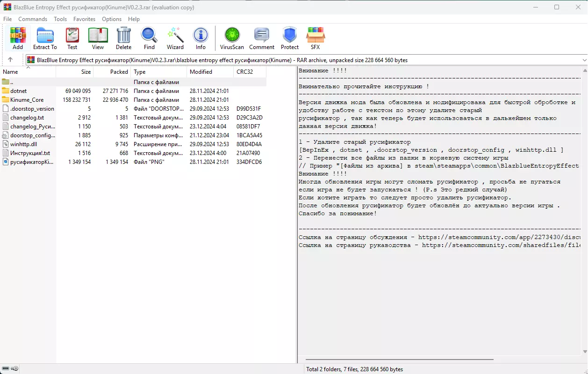The image size is (588, 374).
Task: Open the Commands menu
Action: pos(33,19)
